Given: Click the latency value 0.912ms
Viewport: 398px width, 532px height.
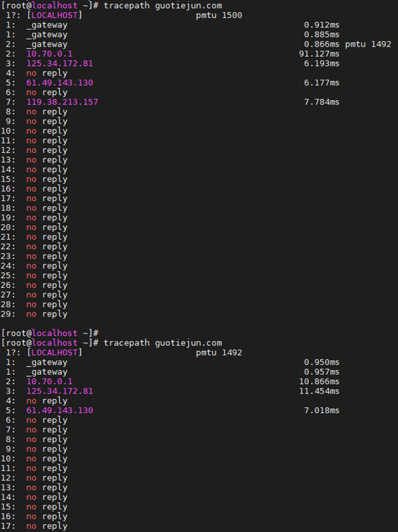Looking at the screenshot, I should pos(322,25).
